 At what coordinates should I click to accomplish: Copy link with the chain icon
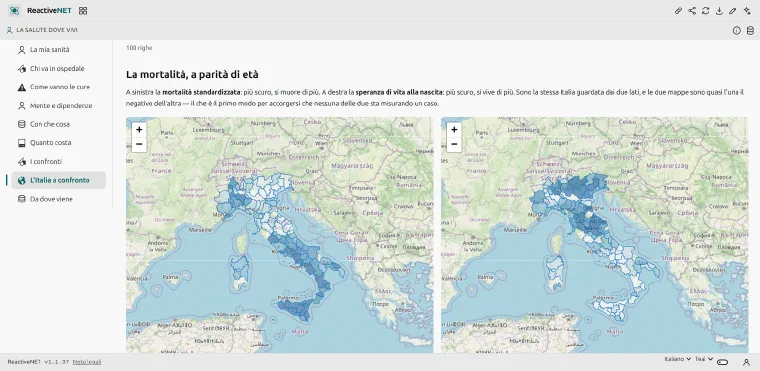coord(679,11)
